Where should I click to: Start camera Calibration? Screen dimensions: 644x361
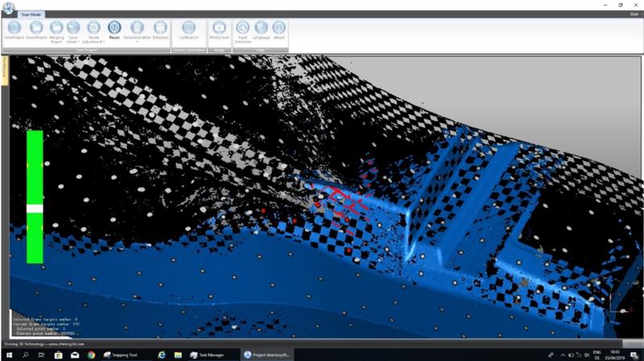[189, 29]
